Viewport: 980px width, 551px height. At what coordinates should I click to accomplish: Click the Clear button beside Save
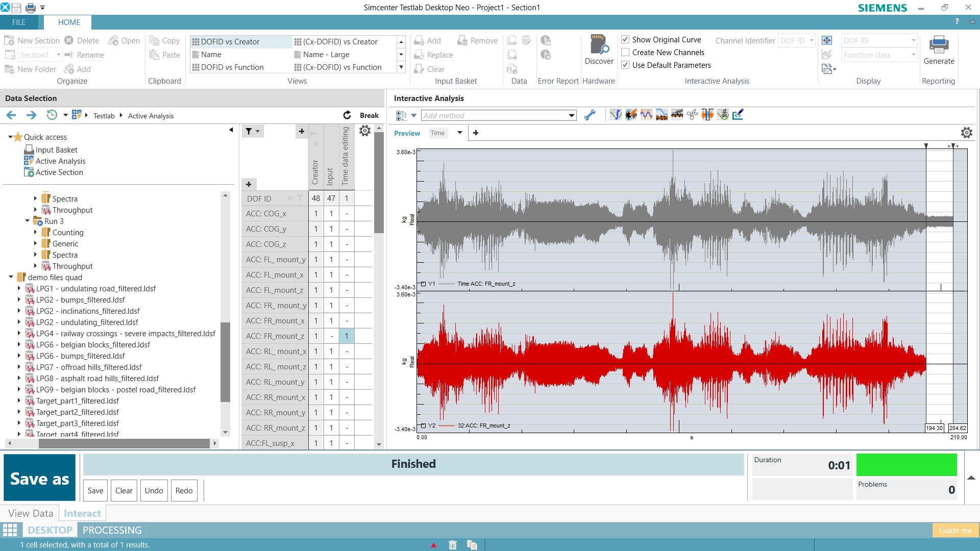124,490
